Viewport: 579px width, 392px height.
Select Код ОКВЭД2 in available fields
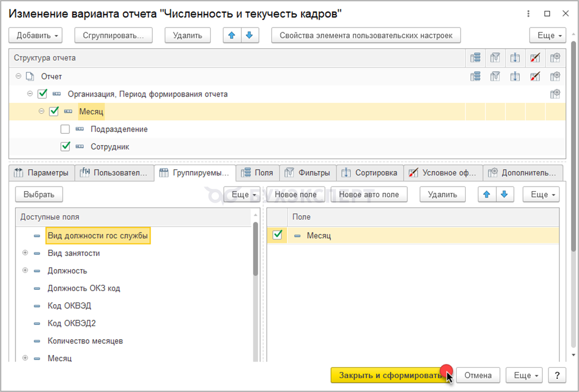(x=70, y=323)
